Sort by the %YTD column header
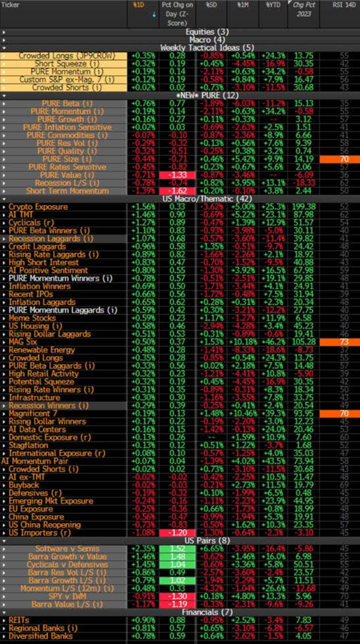360x644 pixels. point(274,4)
